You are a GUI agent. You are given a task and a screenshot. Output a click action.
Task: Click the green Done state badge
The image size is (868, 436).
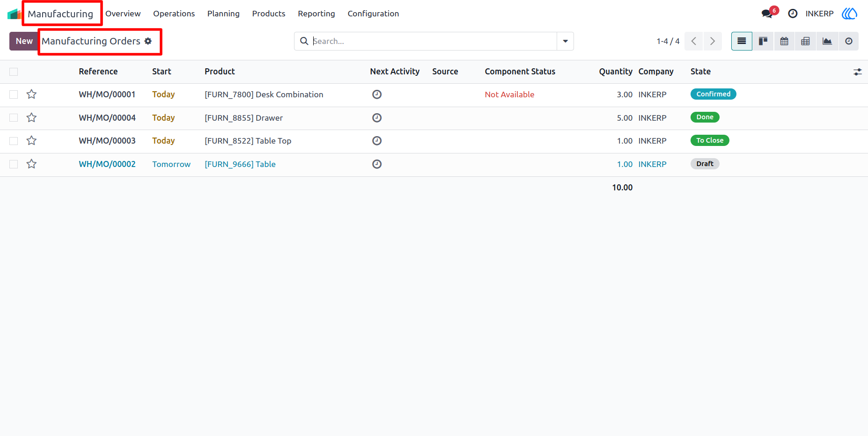[x=705, y=117]
